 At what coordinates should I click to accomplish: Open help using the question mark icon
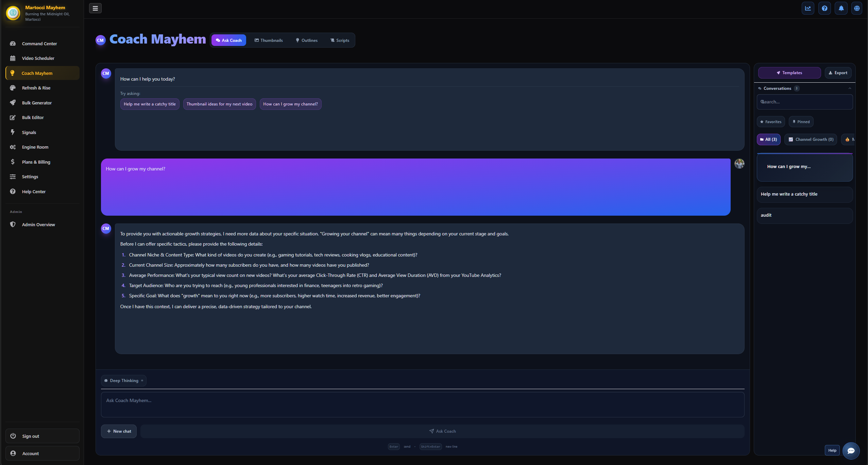(824, 8)
